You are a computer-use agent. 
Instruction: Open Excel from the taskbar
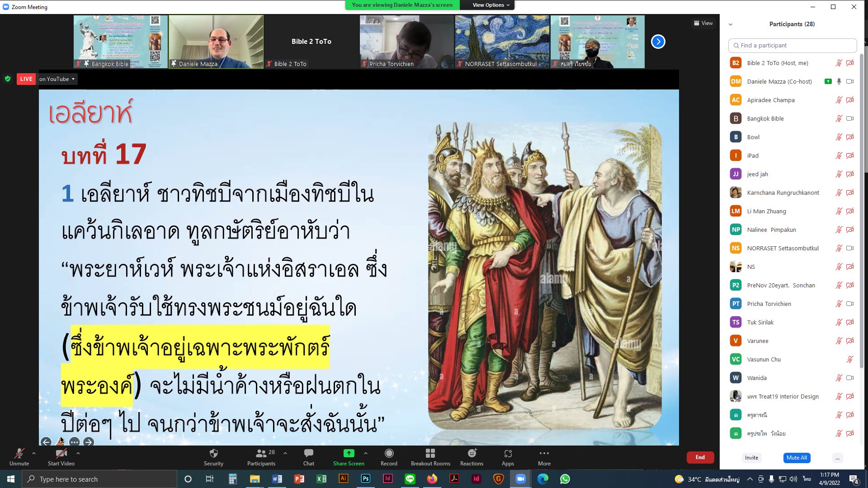(321, 479)
